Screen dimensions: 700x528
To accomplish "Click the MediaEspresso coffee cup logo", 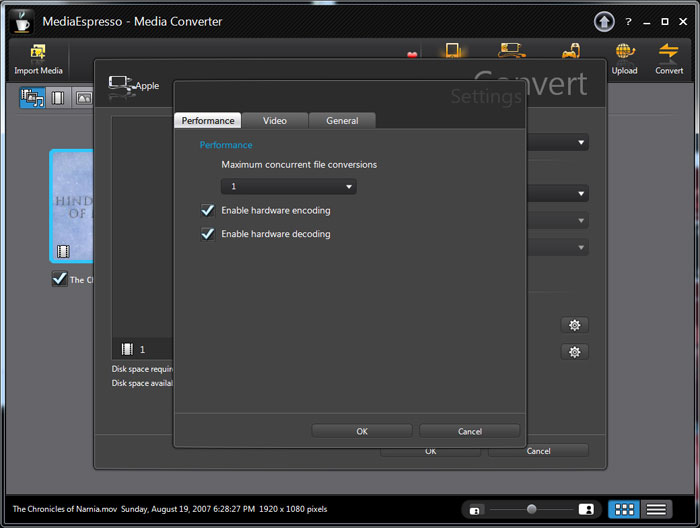I will coord(22,21).
